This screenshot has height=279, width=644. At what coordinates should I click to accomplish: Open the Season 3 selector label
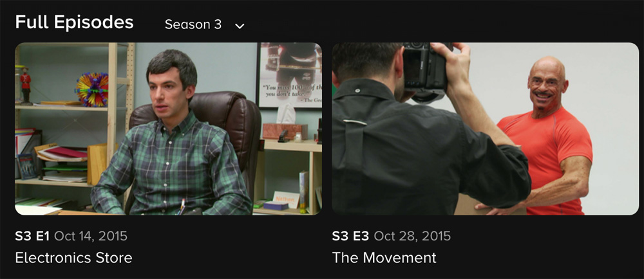(x=193, y=24)
